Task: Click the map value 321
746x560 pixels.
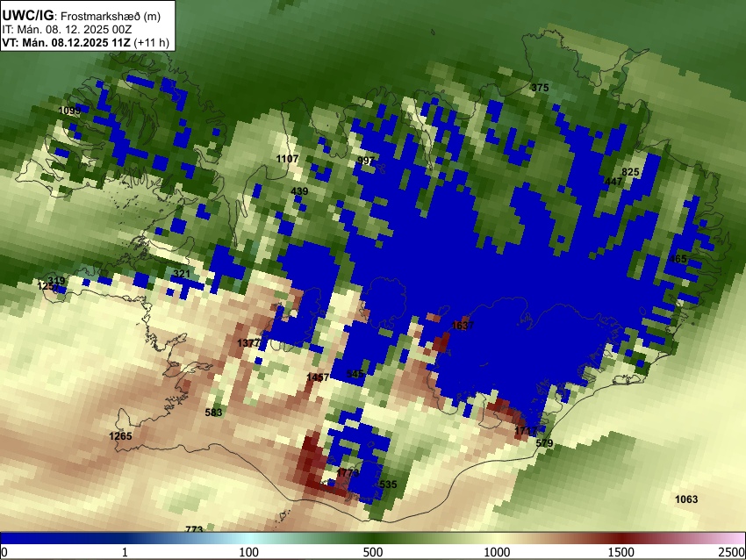Action: point(182,274)
